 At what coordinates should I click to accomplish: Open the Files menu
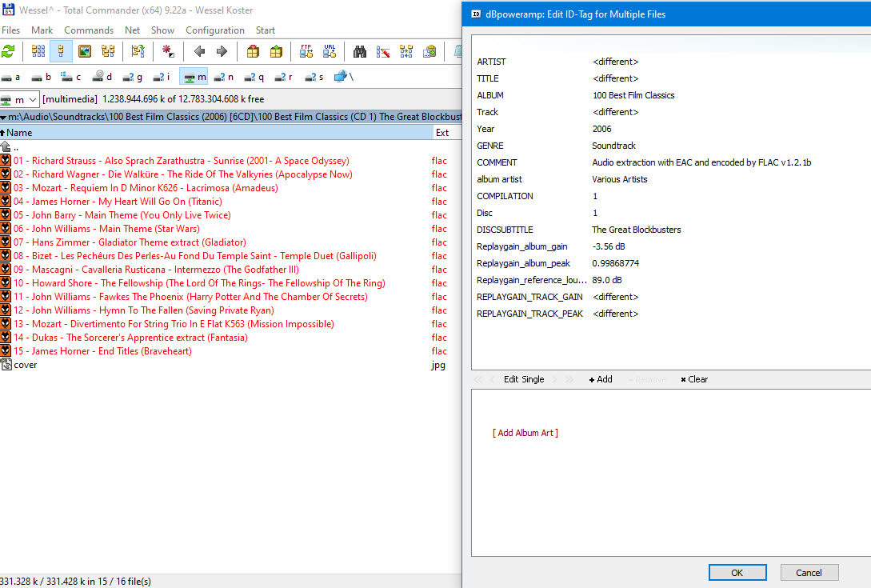click(x=10, y=30)
